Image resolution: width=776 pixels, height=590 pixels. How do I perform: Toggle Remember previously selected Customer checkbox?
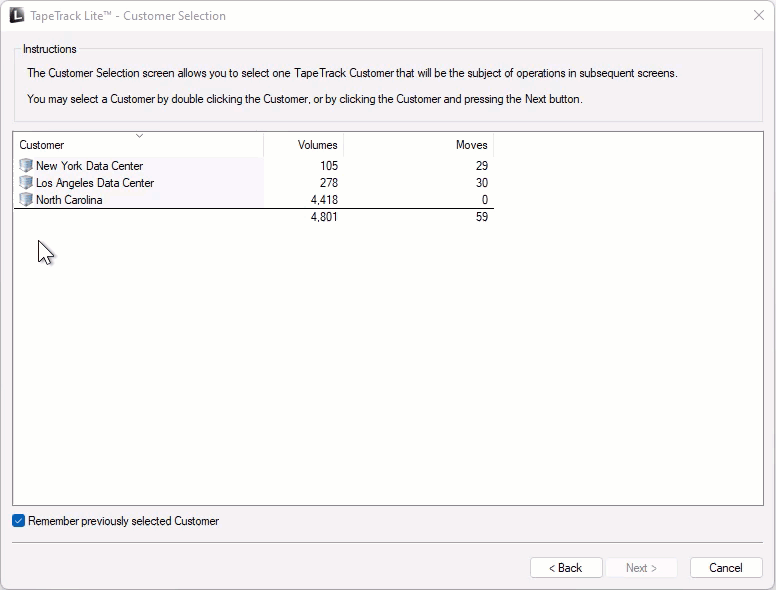coord(18,521)
